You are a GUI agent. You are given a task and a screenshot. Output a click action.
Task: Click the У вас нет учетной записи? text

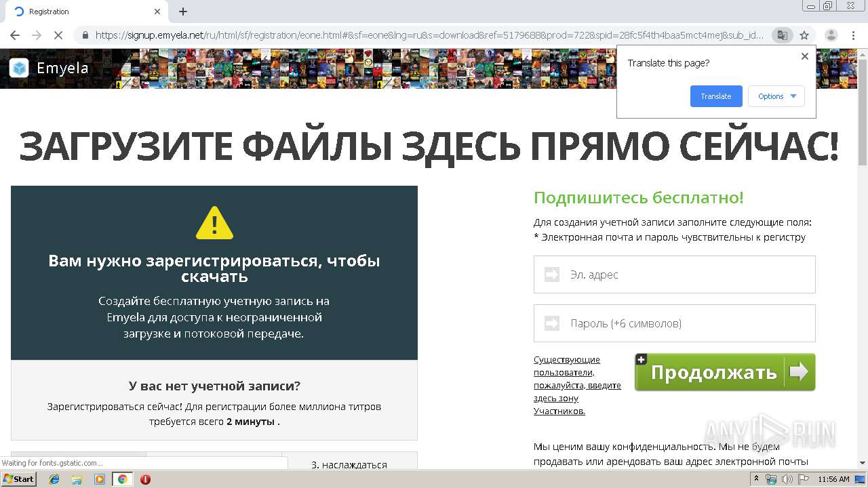[x=214, y=386]
